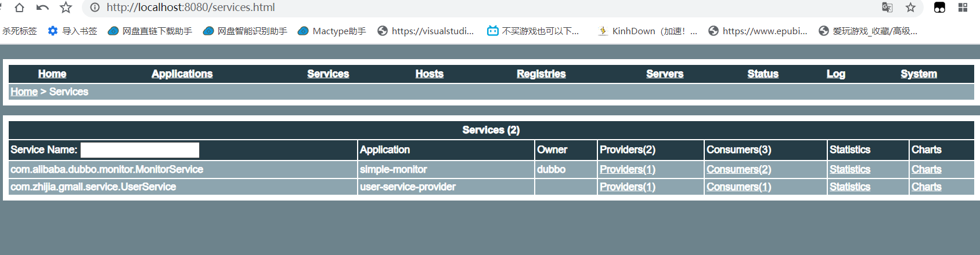
Task: Open Charts for UserService row
Action: point(927,187)
